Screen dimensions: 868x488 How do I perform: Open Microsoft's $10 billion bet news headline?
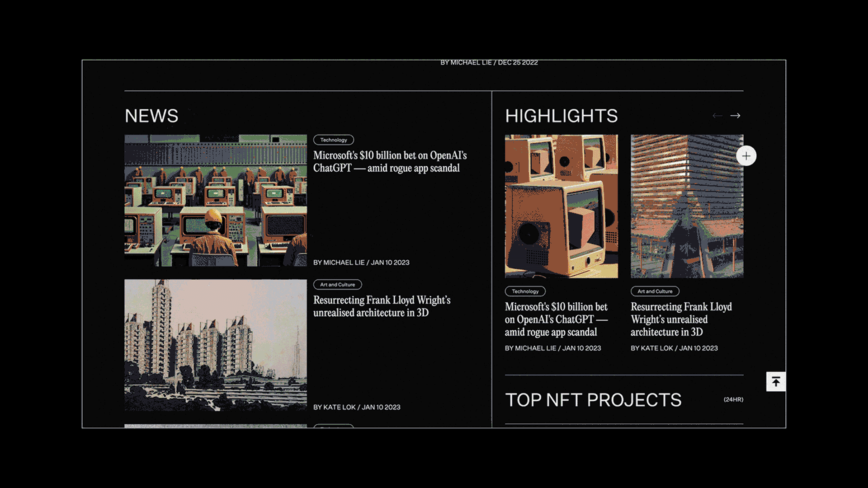coord(390,162)
